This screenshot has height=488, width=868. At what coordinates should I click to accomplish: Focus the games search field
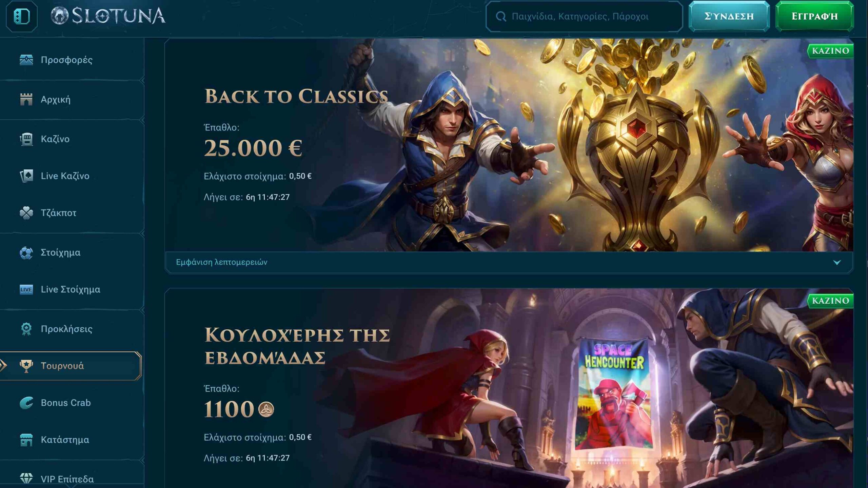pyautogui.click(x=584, y=16)
